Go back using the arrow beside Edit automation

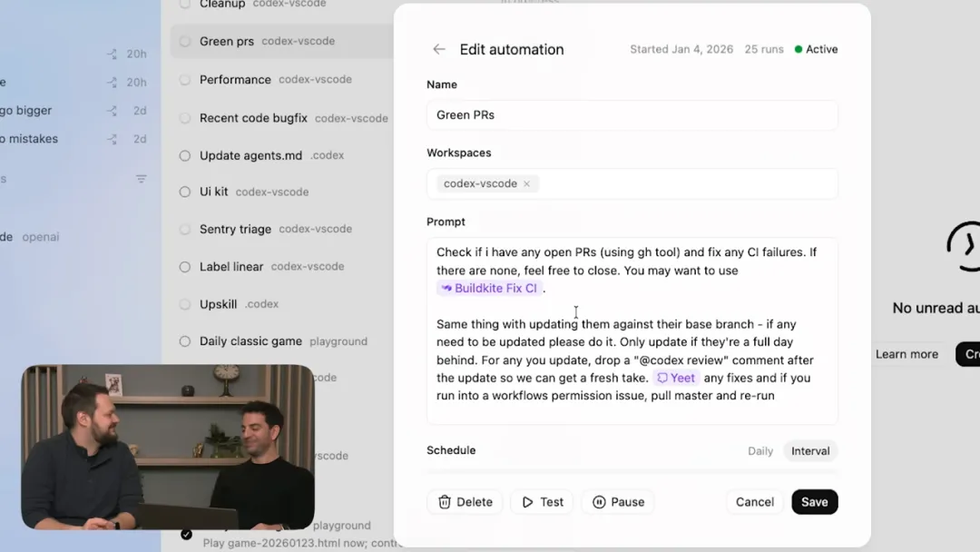pos(439,49)
